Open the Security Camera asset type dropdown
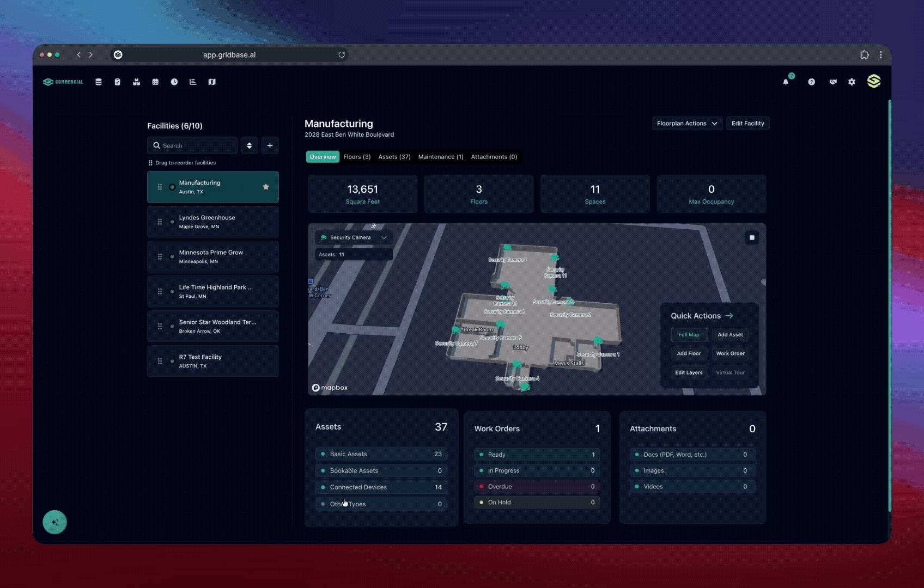 (x=354, y=238)
